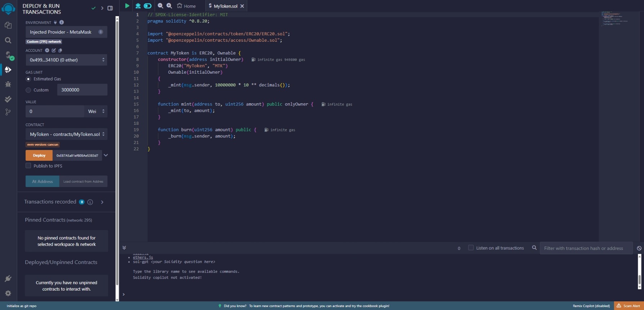Click the custom gas limit 3000000 field
The height and width of the screenshot is (310, 644).
82,90
